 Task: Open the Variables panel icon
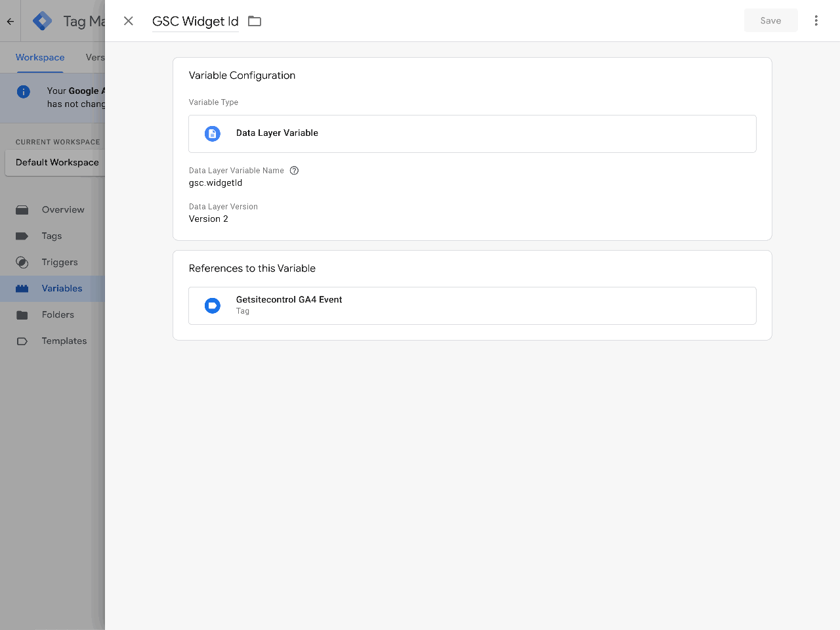pyautogui.click(x=22, y=288)
